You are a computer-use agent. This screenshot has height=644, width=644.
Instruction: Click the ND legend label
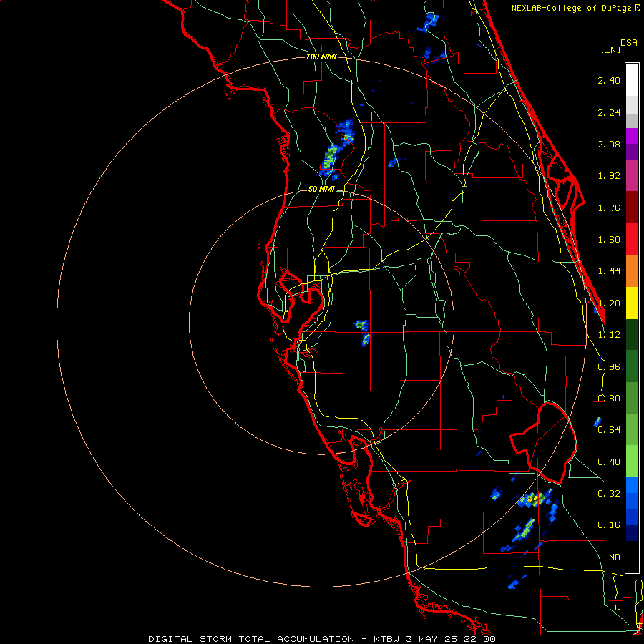[615, 557]
